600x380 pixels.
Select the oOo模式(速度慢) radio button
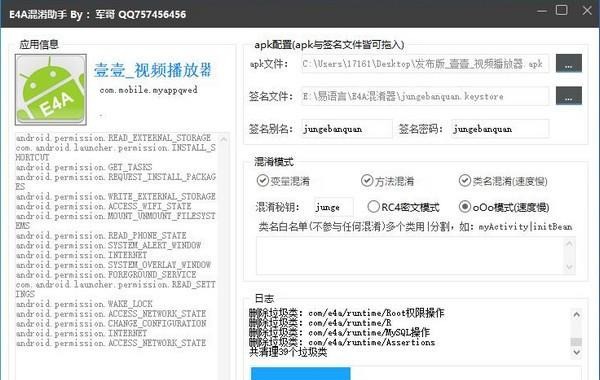point(465,207)
